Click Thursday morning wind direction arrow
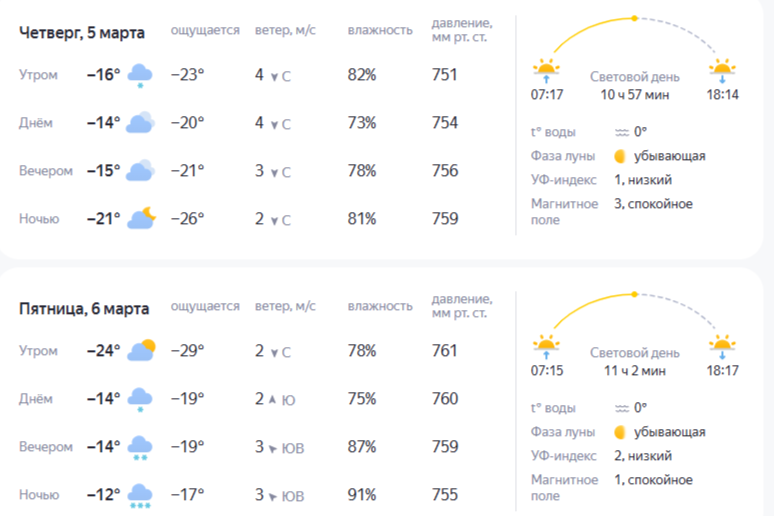Screen dimensions: 774x516 pyautogui.click(x=274, y=76)
